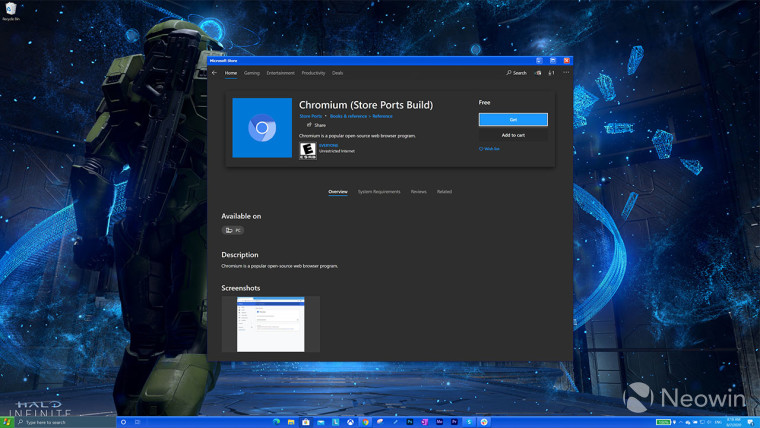Open the Store account profile icon
The image size is (760, 428).
point(538,73)
